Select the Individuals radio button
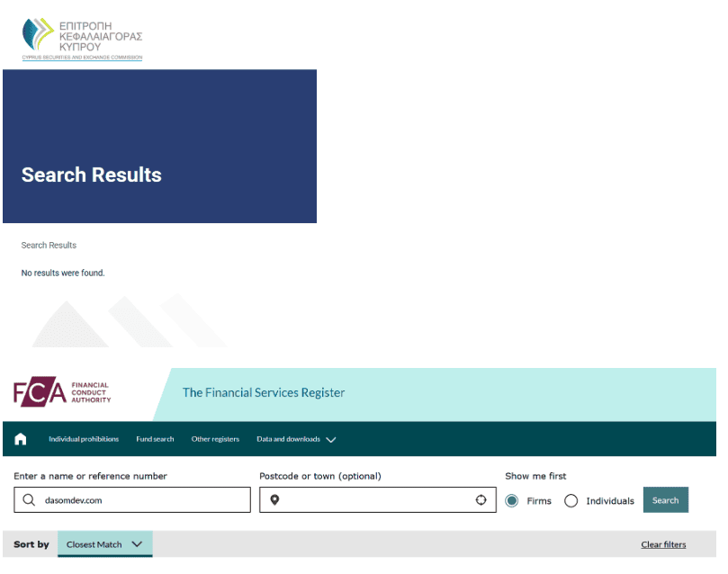 (571, 501)
